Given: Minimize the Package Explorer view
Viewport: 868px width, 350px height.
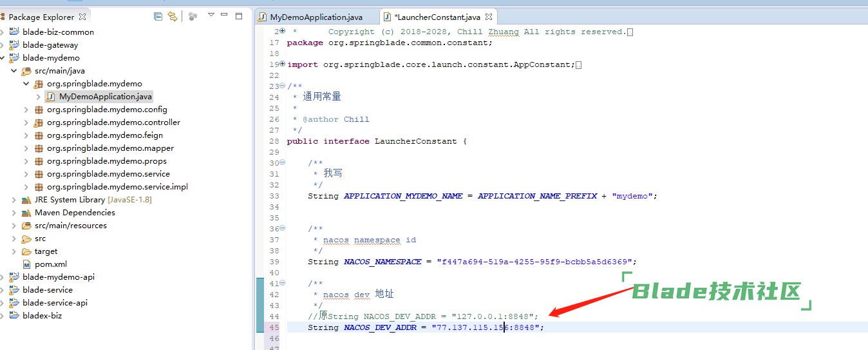Looking at the screenshot, I should pyautogui.click(x=224, y=15).
